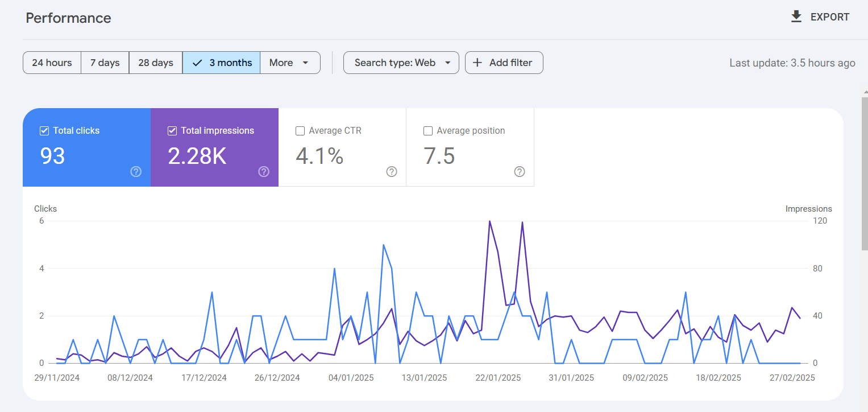The width and height of the screenshot is (868, 412).
Task: Expand the More date range dropdown
Action: click(x=290, y=63)
